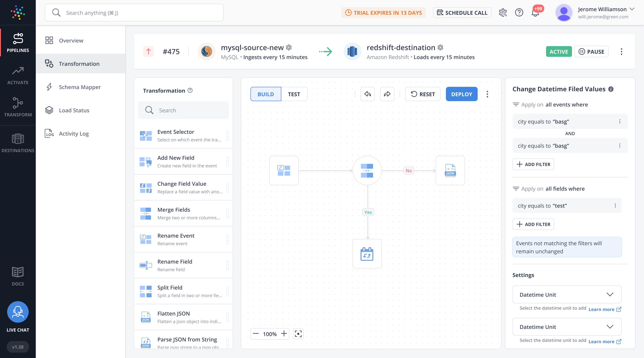
Task: Click the help question mark icon in header
Action: tap(519, 13)
